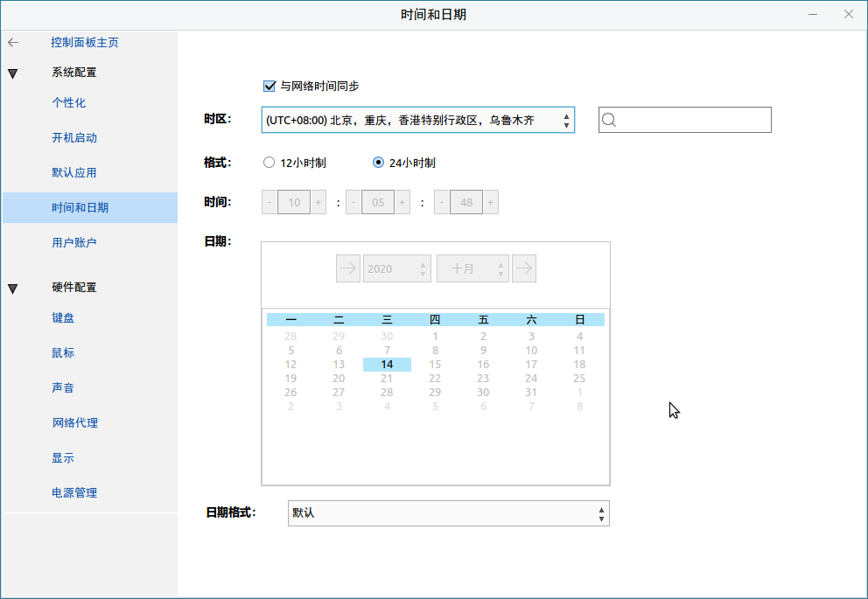Select date 22 in calendar
This screenshot has height=599, width=868.
[x=435, y=379]
